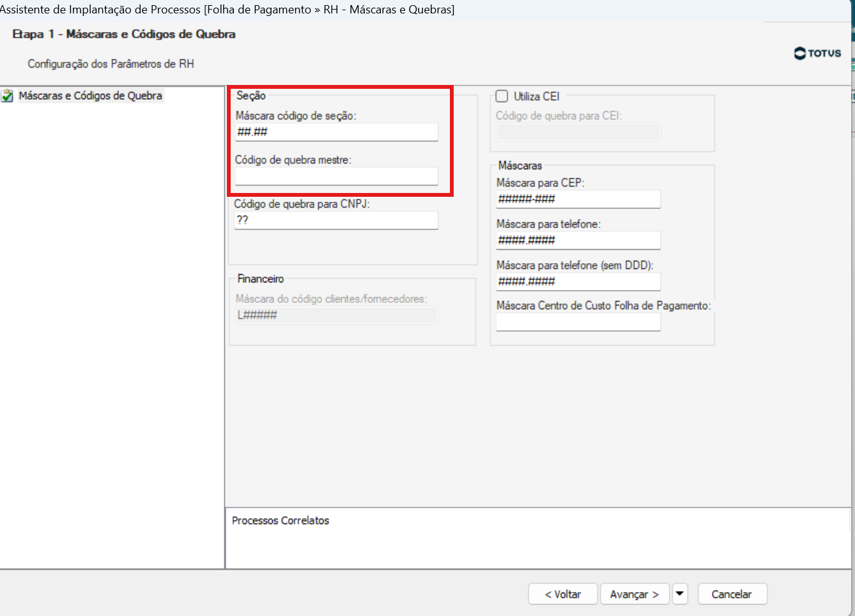Click the Voltar button
855x616 pixels.
pyautogui.click(x=563, y=594)
